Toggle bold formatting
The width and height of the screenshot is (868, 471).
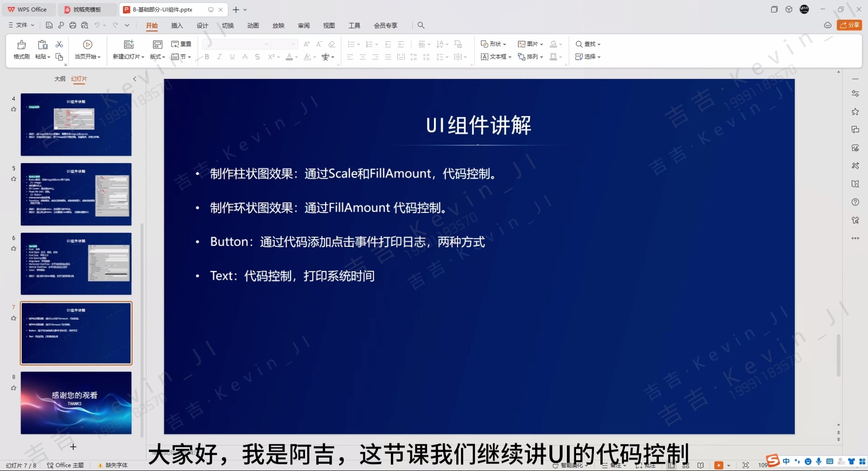[207, 57]
